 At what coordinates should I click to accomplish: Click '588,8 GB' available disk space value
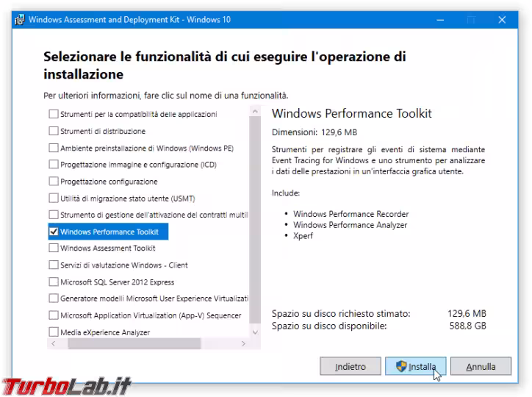point(468,326)
